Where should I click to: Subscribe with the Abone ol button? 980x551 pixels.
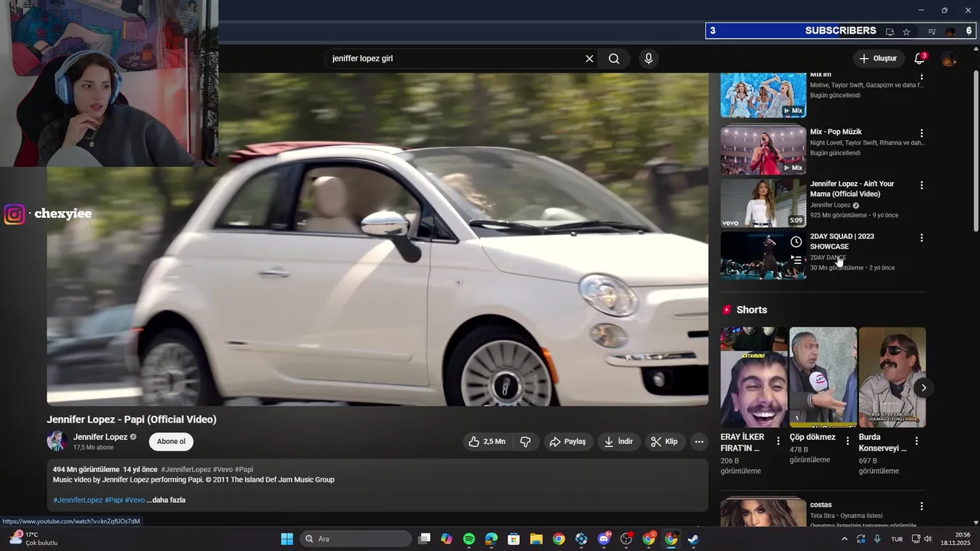click(171, 442)
